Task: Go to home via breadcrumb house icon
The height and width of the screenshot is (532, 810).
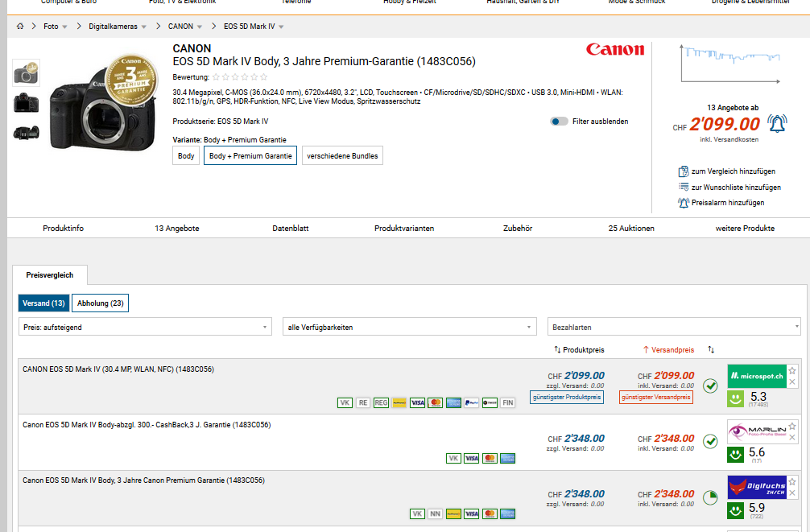Action: point(20,27)
